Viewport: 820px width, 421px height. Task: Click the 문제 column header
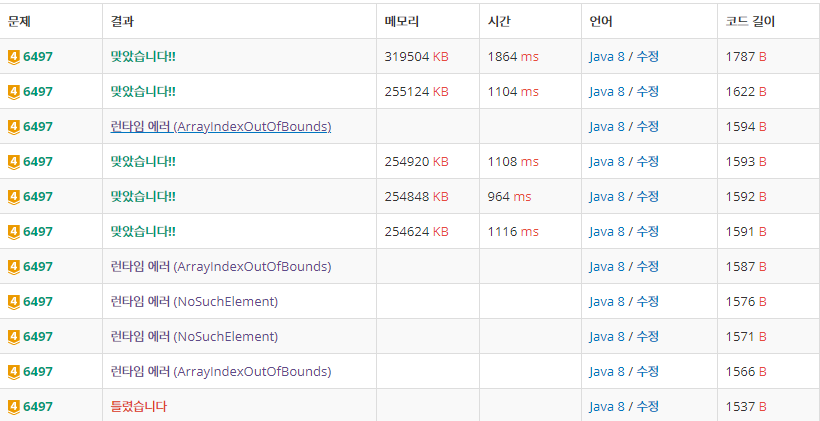click(20, 21)
